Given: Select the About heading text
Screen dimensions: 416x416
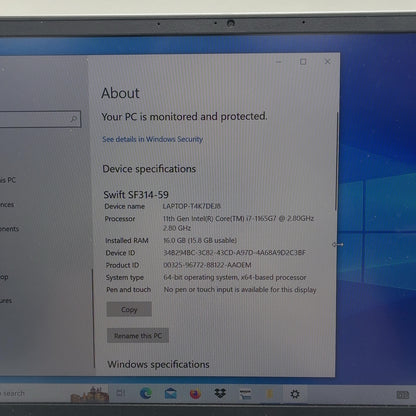Looking at the screenshot, I should click(120, 93).
